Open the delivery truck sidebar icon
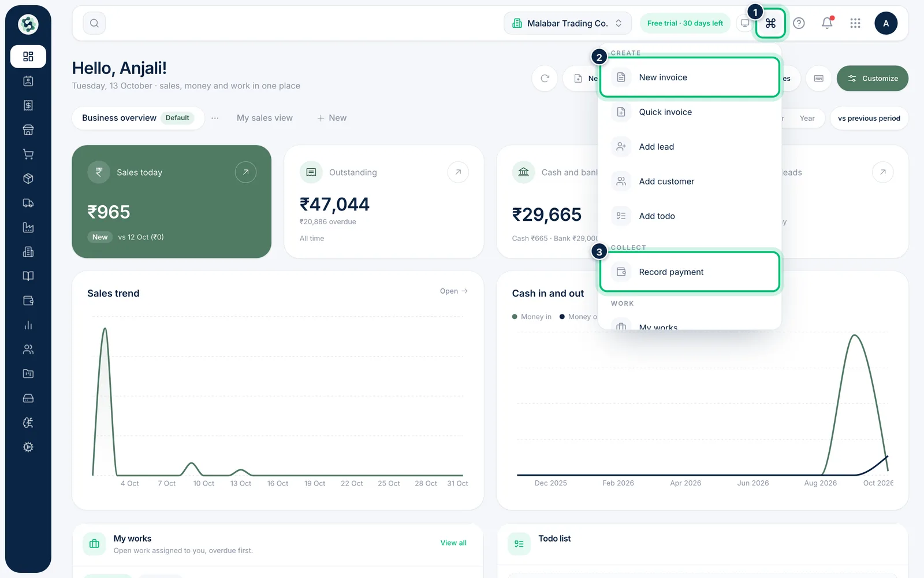This screenshot has width=924, height=578. tap(28, 203)
